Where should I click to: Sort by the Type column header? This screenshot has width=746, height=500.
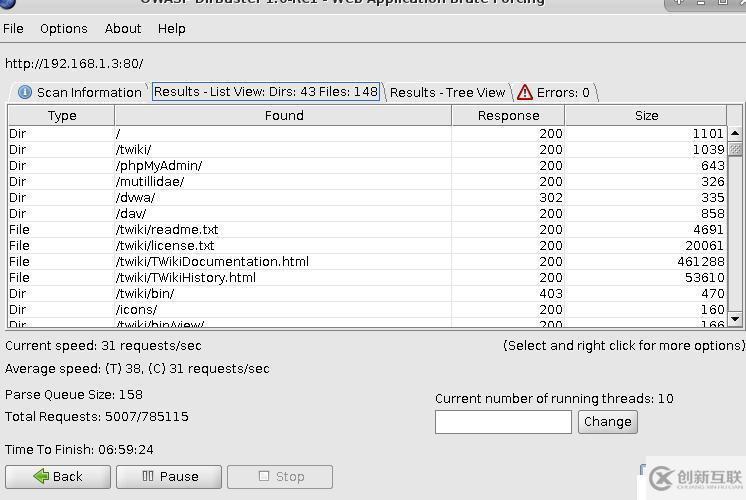click(61, 116)
